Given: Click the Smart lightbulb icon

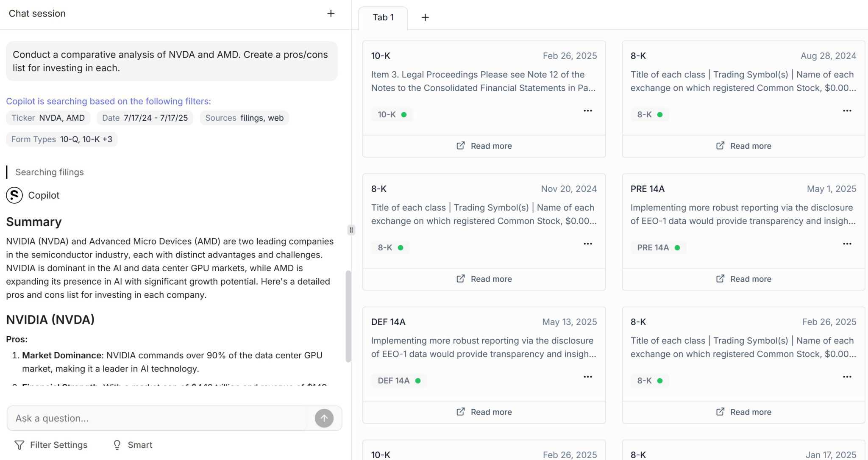Looking at the screenshot, I should tap(117, 445).
